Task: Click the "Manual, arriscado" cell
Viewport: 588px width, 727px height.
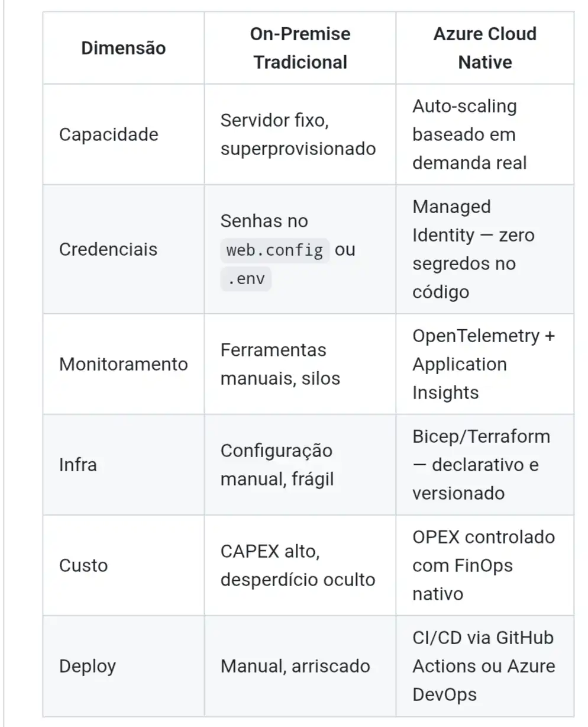Action: click(295, 666)
